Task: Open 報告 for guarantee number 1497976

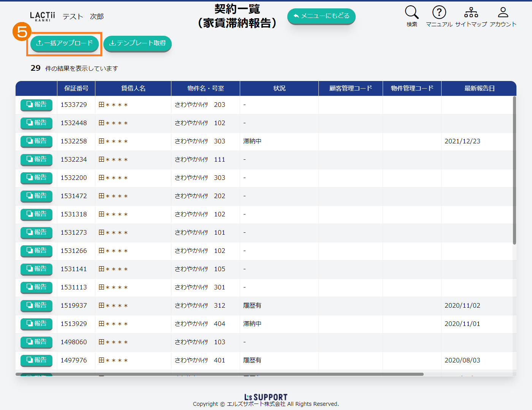Action: pos(36,360)
